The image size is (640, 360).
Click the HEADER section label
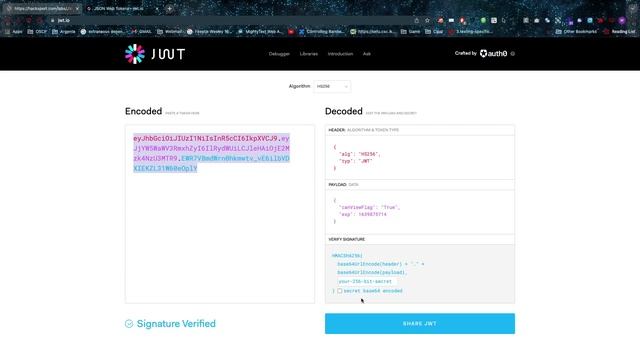point(337,130)
